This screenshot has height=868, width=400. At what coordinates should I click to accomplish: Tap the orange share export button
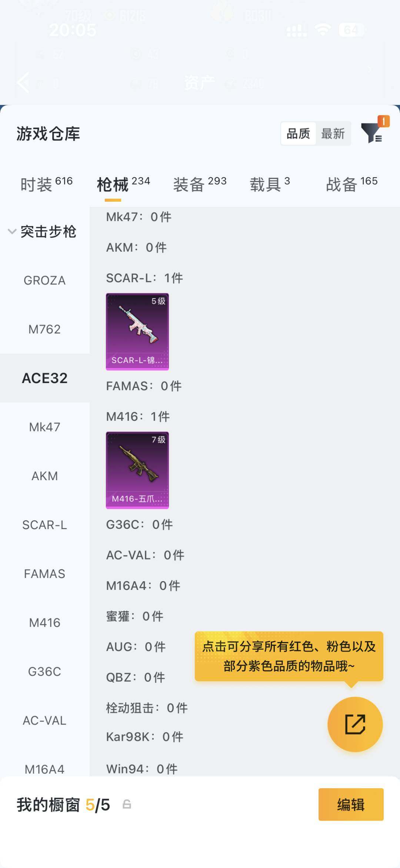pyautogui.click(x=355, y=724)
